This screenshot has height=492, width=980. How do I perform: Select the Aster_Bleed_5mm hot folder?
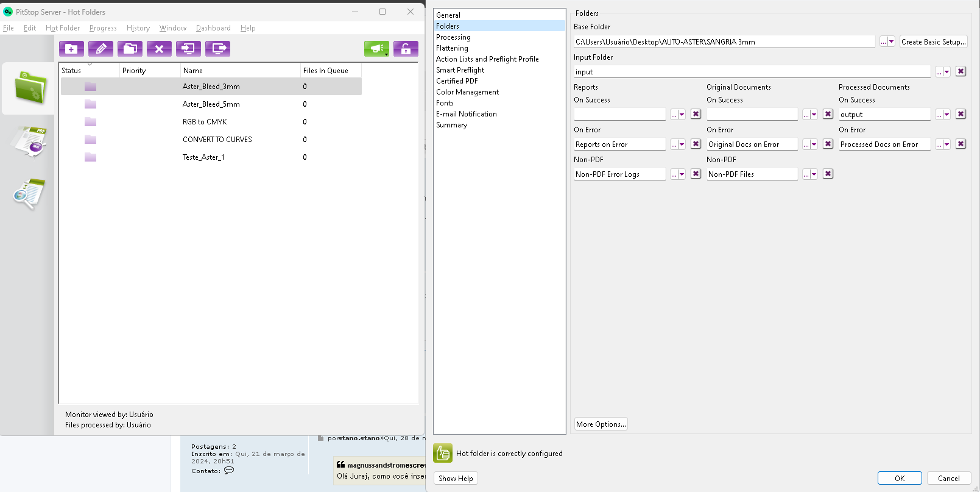(211, 104)
